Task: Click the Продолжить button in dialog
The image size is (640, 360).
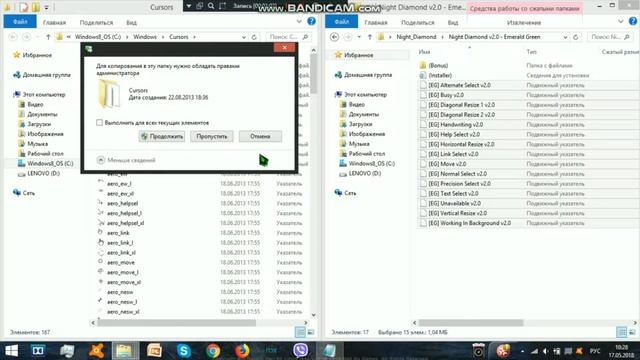Action: pos(162,136)
